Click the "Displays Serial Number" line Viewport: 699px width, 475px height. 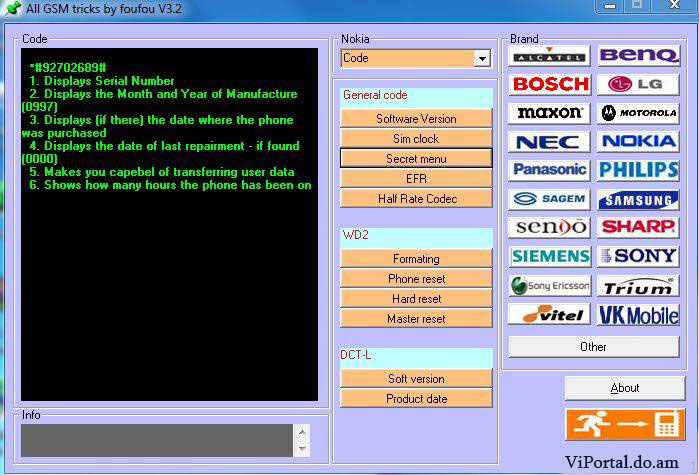tap(102, 81)
